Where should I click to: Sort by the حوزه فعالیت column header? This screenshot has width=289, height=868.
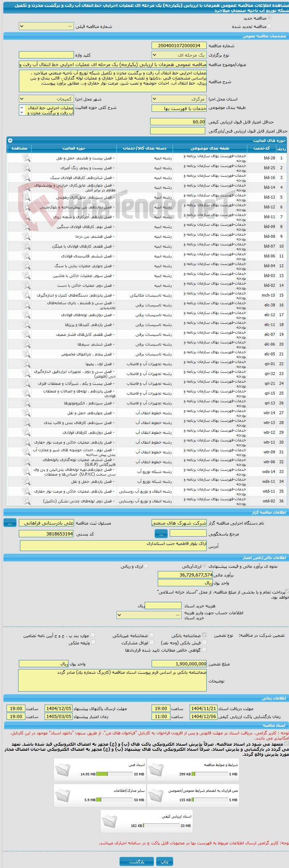pyautogui.click(x=74, y=148)
